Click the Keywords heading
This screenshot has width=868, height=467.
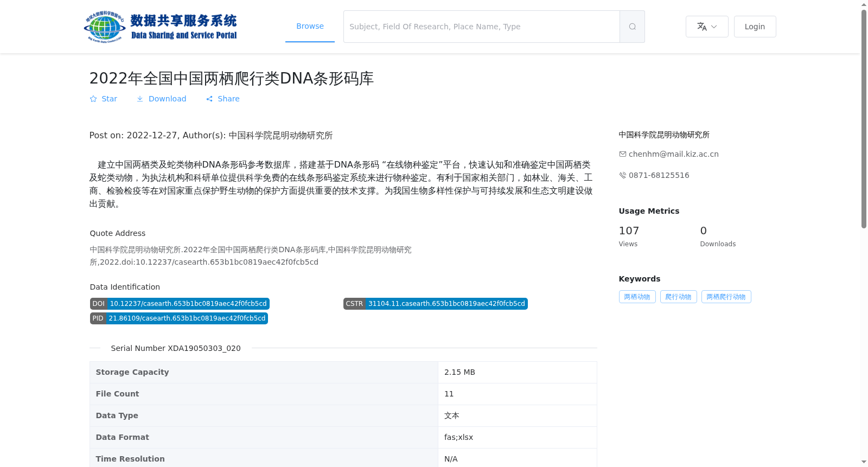pos(640,279)
